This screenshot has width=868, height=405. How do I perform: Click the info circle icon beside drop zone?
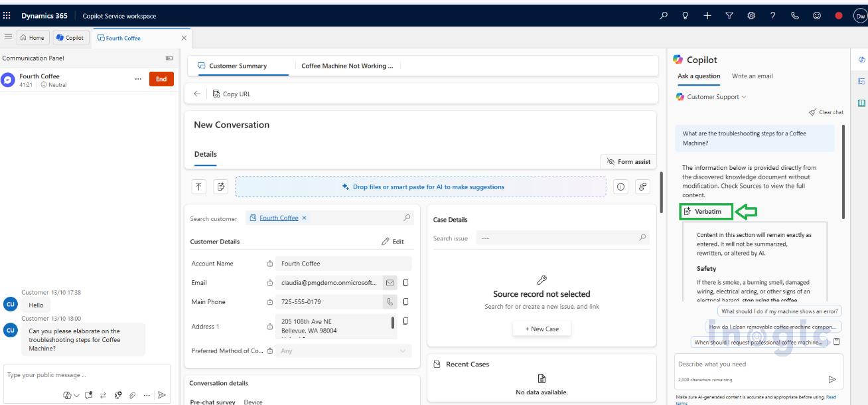tap(620, 187)
